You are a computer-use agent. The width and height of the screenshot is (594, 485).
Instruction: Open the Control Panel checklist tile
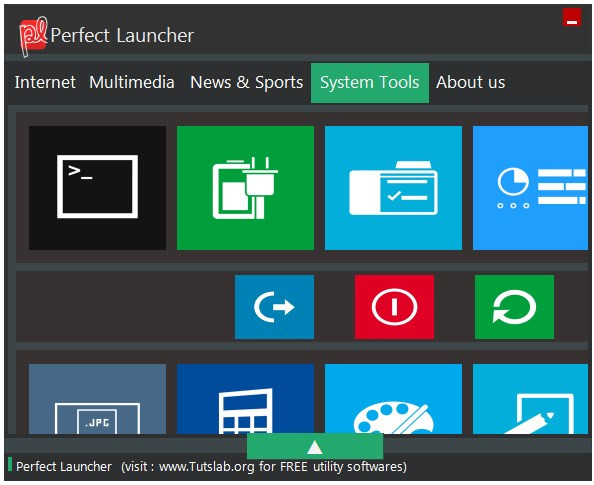393,188
